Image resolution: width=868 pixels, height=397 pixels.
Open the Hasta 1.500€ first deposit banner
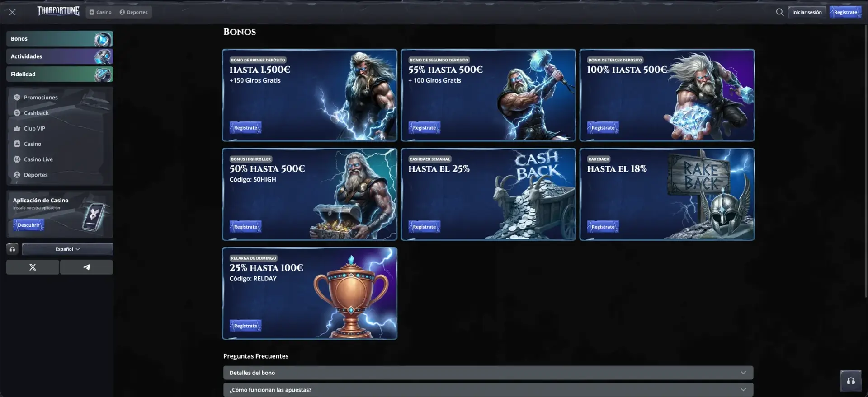tap(310, 95)
